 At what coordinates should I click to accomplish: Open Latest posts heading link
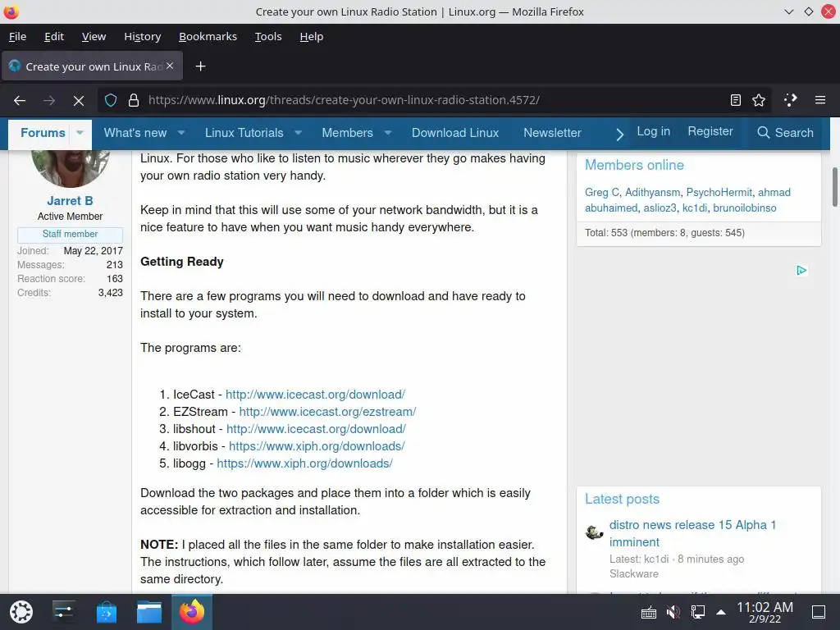click(622, 500)
